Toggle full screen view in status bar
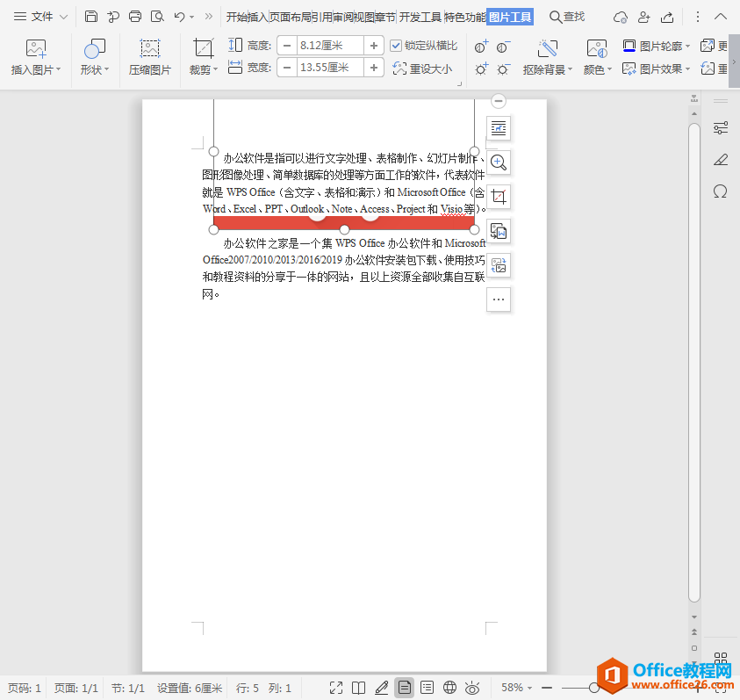Screen dimensions: 740x700 tap(335, 688)
